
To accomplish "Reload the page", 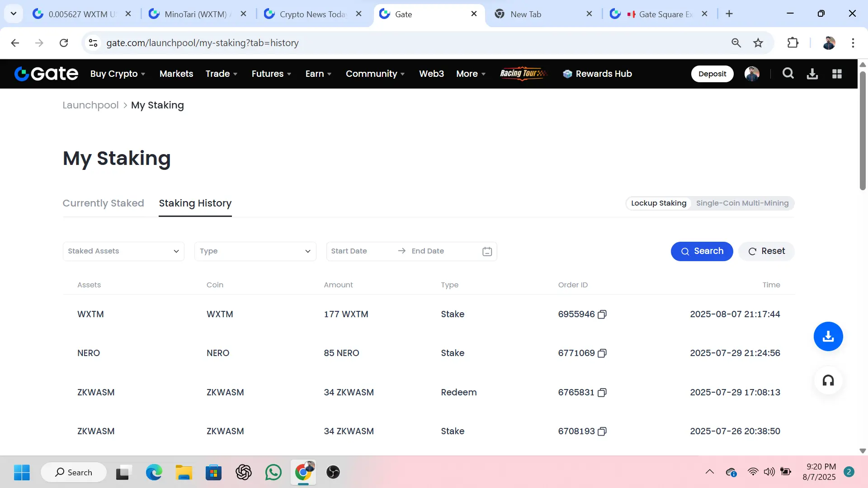I will (x=64, y=43).
